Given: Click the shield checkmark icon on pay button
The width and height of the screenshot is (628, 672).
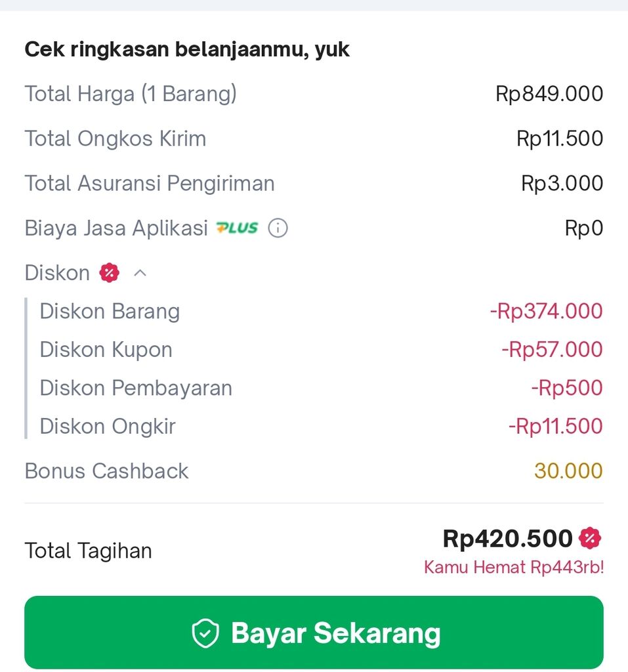Looking at the screenshot, I should pos(205,633).
